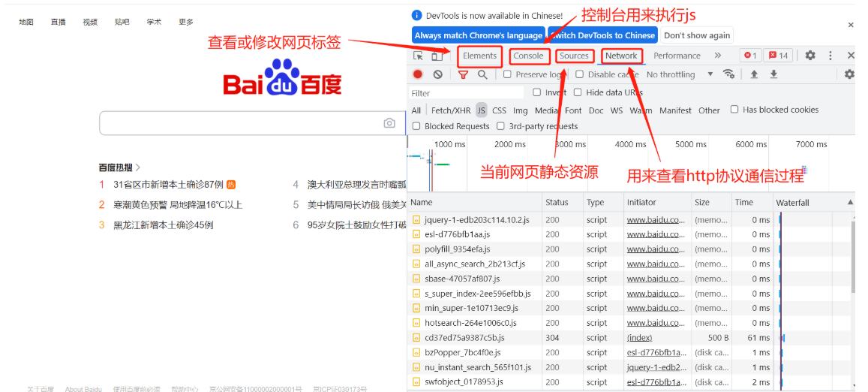Image resolution: width=868 pixels, height=392 pixels.
Task: Click the issues counter showing 14
Action: click(x=778, y=56)
